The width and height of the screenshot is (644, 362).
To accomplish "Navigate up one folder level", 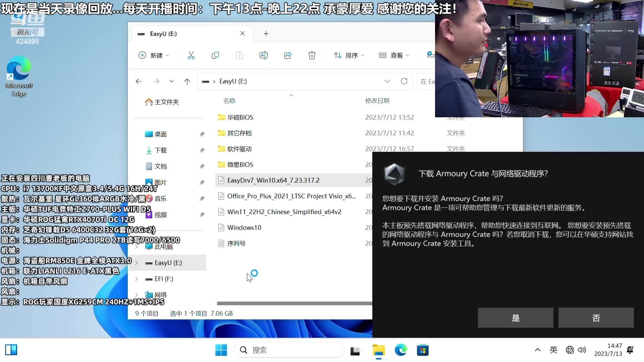I will (187, 81).
